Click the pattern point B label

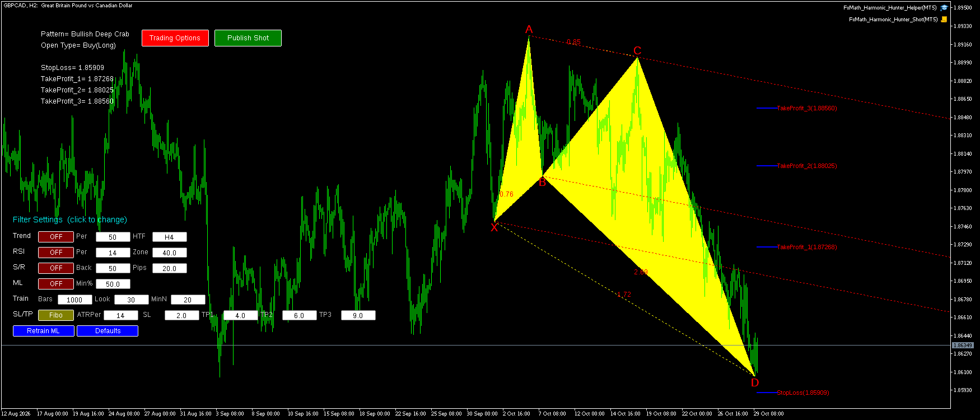pos(542,183)
